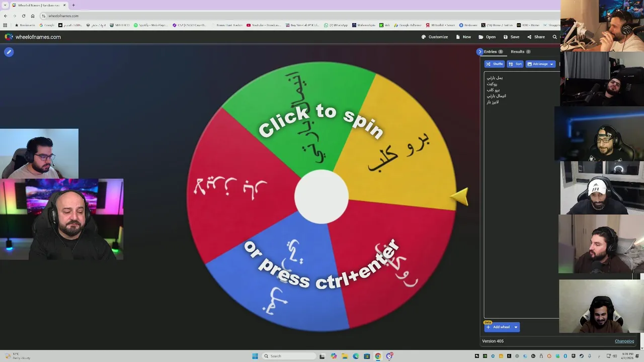Open Microsoft Edge from the taskbar
The image size is (644, 362).
pyautogui.click(x=356, y=356)
